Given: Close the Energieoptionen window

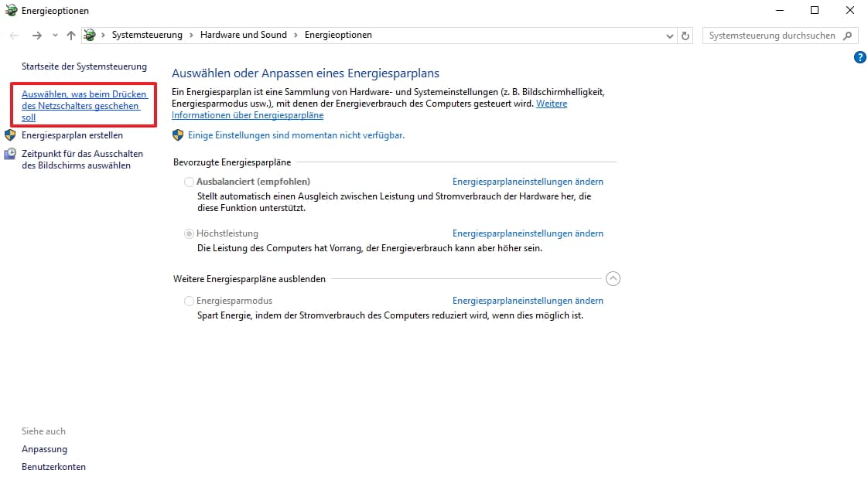Looking at the screenshot, I should point(849,11).
